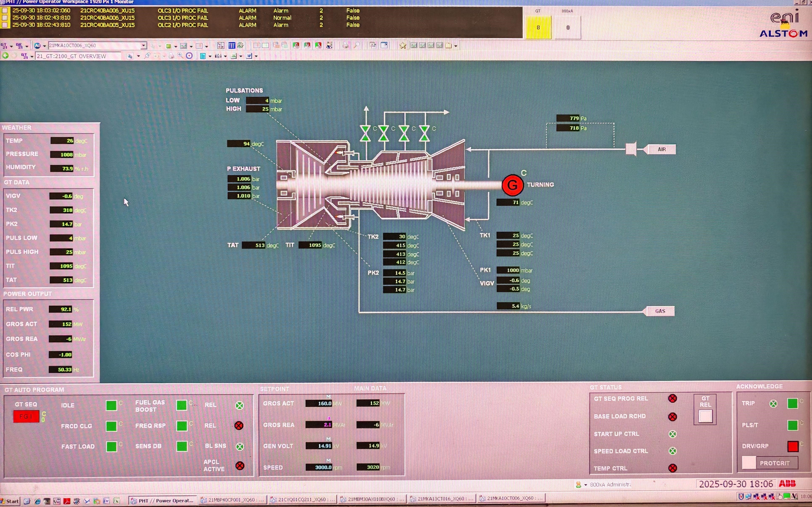
Task: Click the favorites star icon in toolbar
Action: point(402,45)
